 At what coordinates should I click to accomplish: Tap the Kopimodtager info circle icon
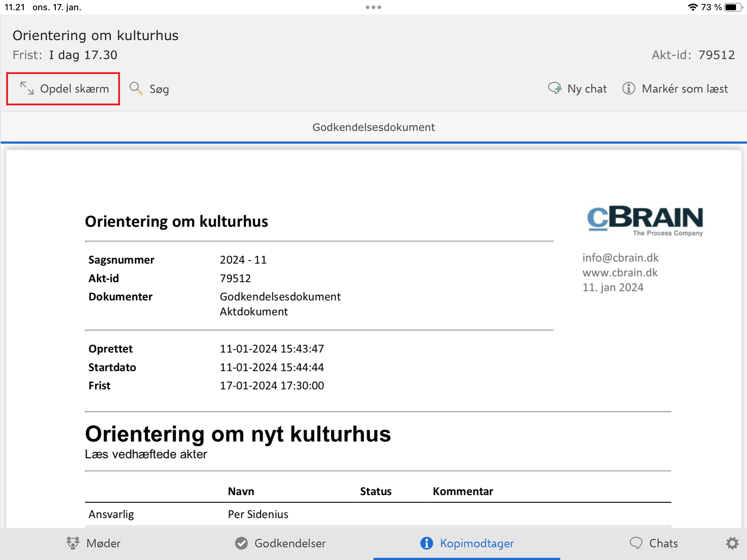point(426,543)
